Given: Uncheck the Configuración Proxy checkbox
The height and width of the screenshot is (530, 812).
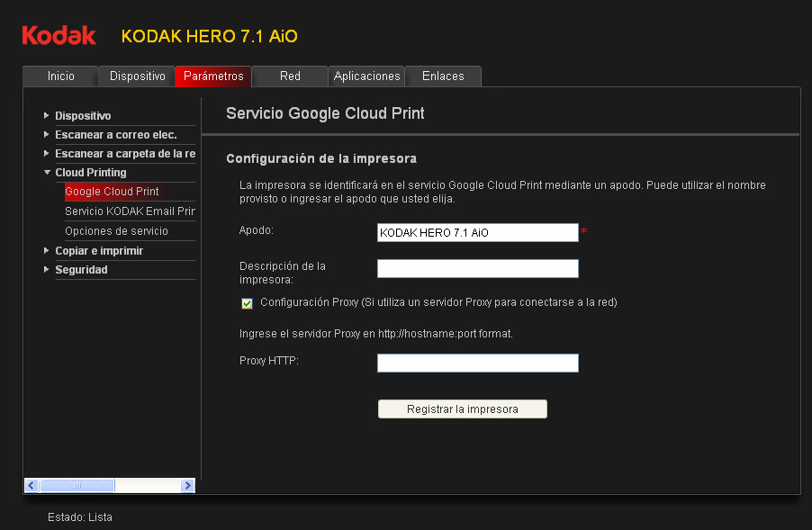Looking at the screenshot, I should coord(247,303).
